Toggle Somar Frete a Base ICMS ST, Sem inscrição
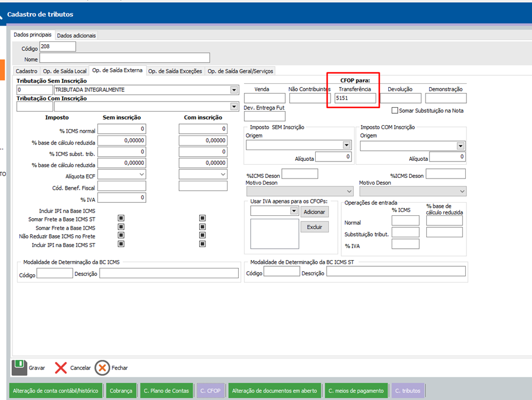This screenshot has height=400, width=532. [x=121, y=218]
